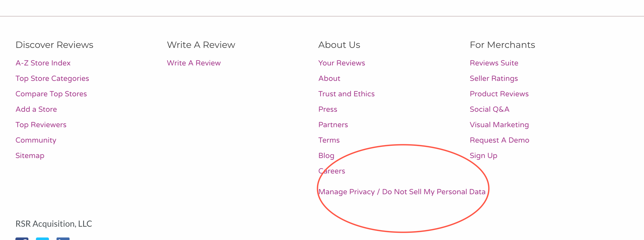Visit the Trust and Ethics page

click(x=347, y=94)
